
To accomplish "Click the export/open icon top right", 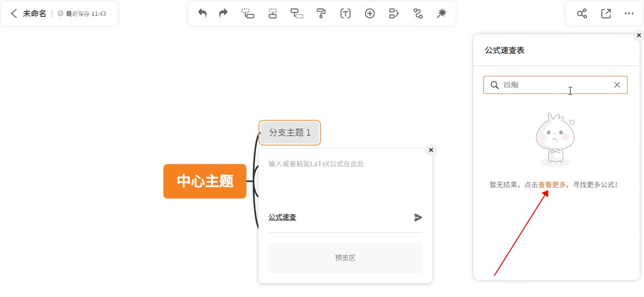I will pyautogui.click(x=605, y=13).
